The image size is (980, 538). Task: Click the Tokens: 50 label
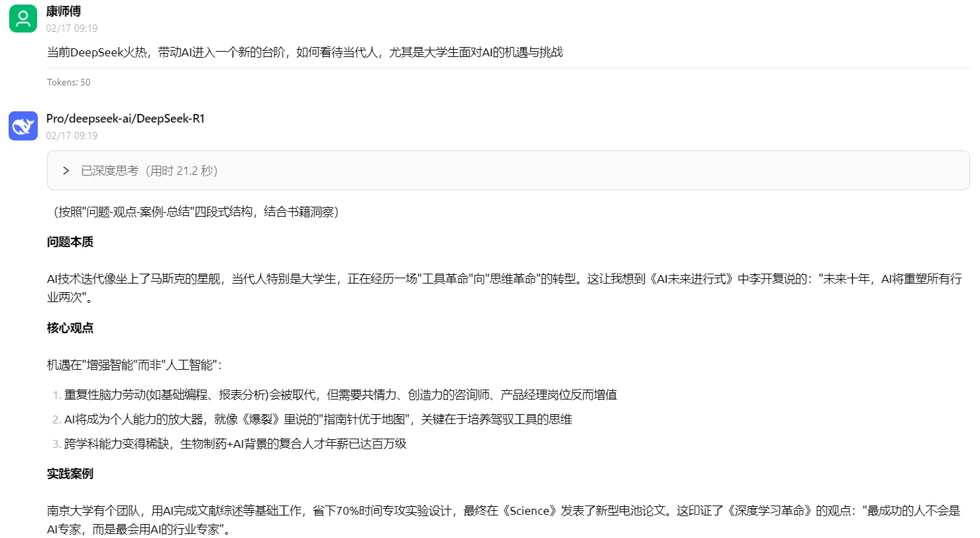pos(68,82)
